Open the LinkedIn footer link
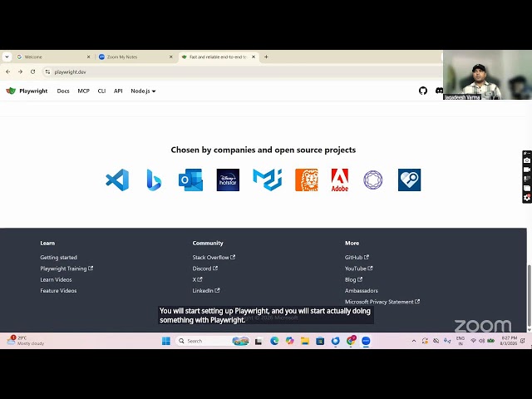 (206, 291)
